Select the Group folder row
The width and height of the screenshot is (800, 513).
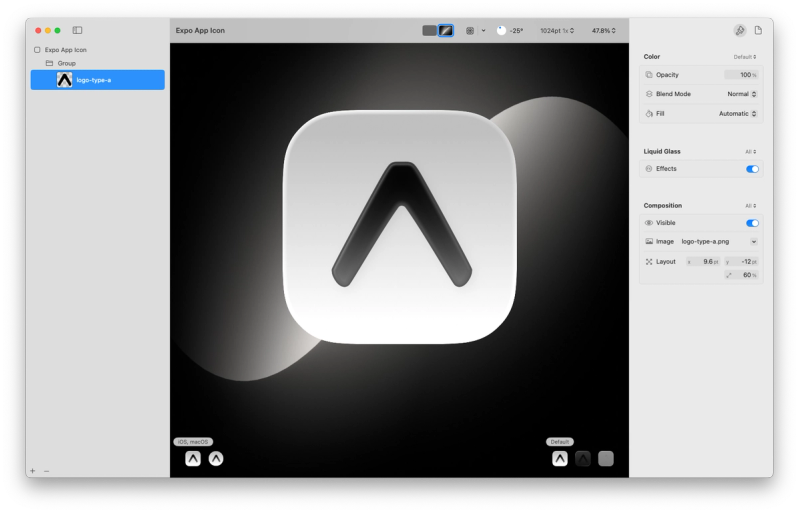(x=97, y=63)
